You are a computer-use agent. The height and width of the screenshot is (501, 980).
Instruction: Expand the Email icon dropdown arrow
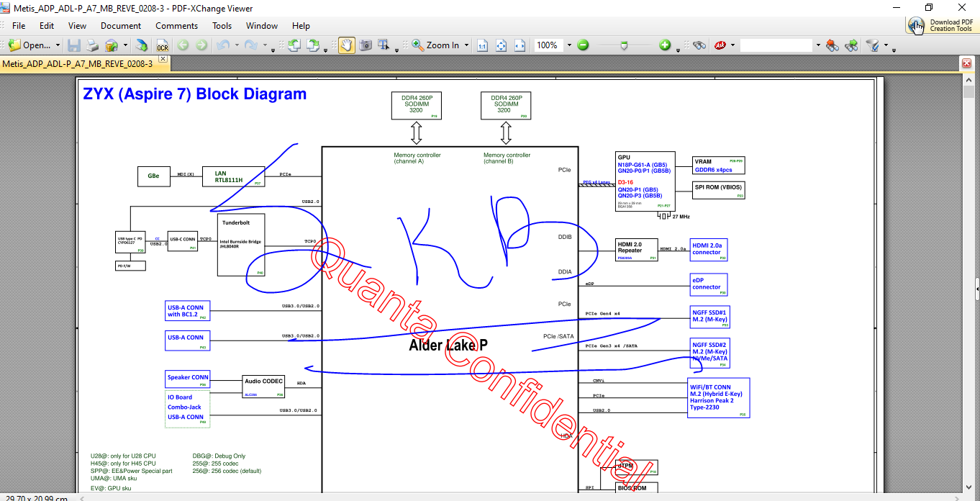click(x=125, y=45)
